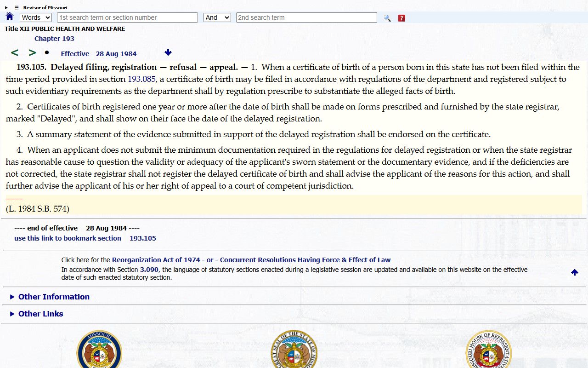This screenshot has width=588, height=368.
Task: Go to next section with the right arrow
Action: point(32,53)
